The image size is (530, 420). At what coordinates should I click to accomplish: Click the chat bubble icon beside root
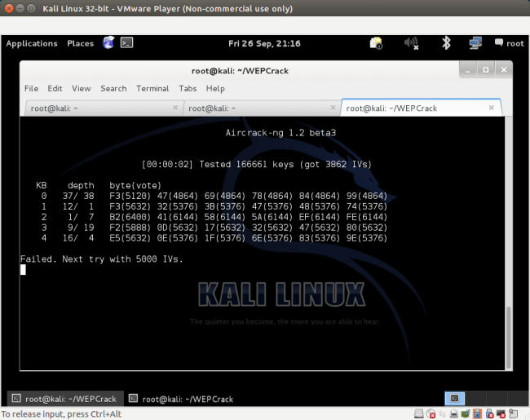tap(498, 43)
